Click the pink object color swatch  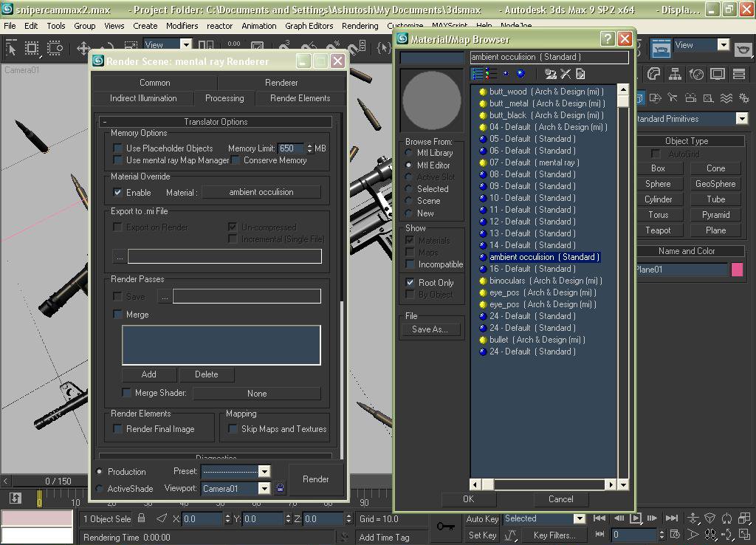(x=738, y=270)
